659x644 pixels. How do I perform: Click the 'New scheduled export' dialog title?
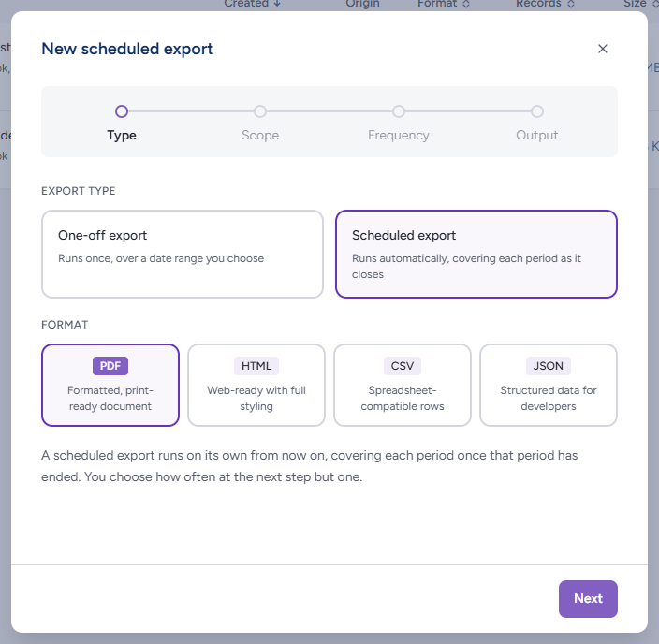[x=127, y=49]
